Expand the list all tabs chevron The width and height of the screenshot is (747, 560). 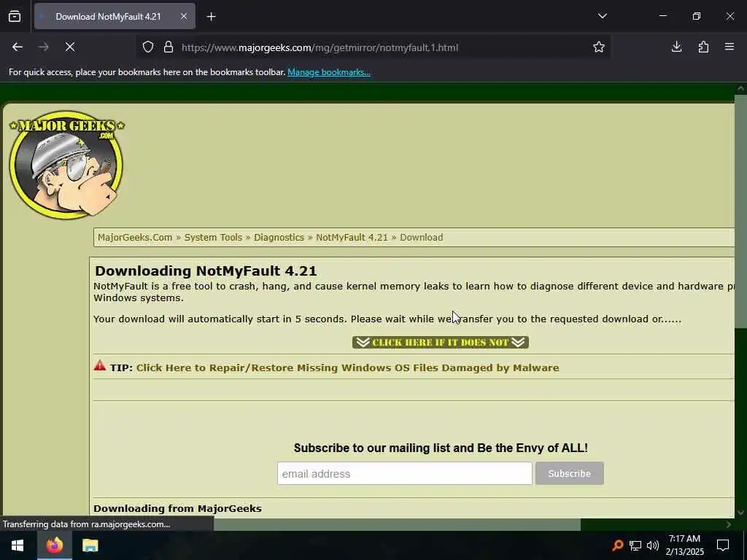tap(602, 16)
